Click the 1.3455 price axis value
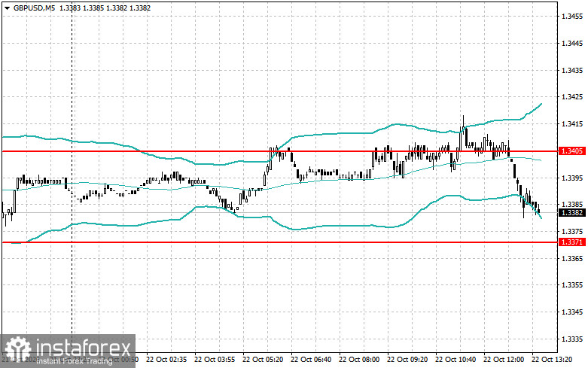 [x=572, y=17]
